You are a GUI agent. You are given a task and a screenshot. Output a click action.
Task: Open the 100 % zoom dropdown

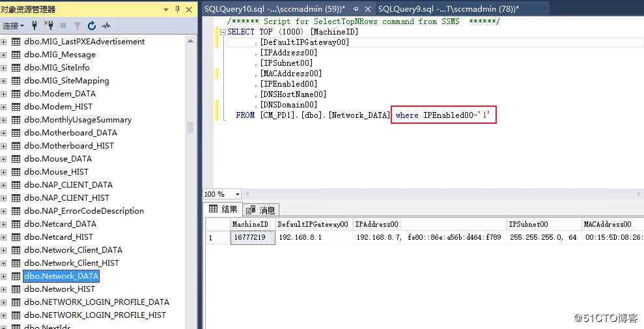click(x=238, y=194)
